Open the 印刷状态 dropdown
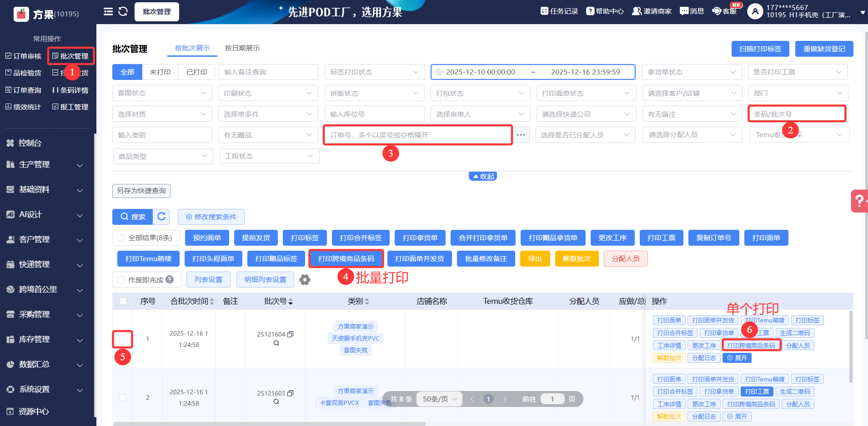 point(268,93)
